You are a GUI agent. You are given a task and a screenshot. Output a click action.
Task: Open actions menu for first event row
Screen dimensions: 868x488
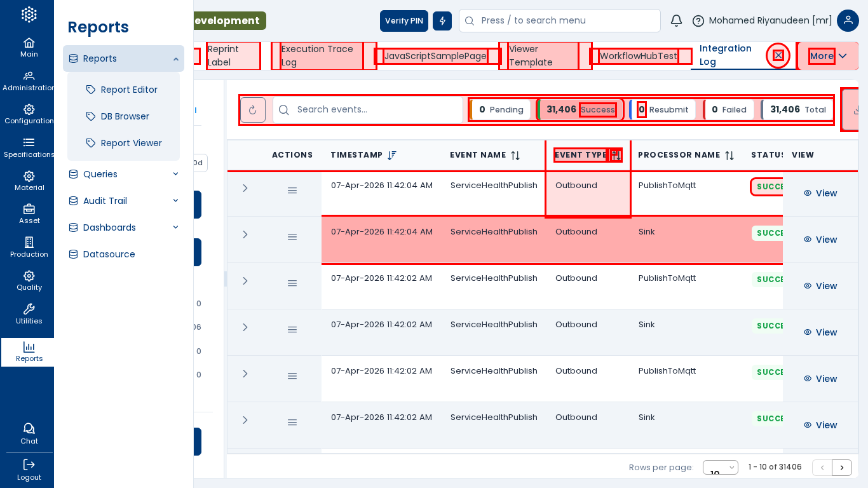[292, 191]
